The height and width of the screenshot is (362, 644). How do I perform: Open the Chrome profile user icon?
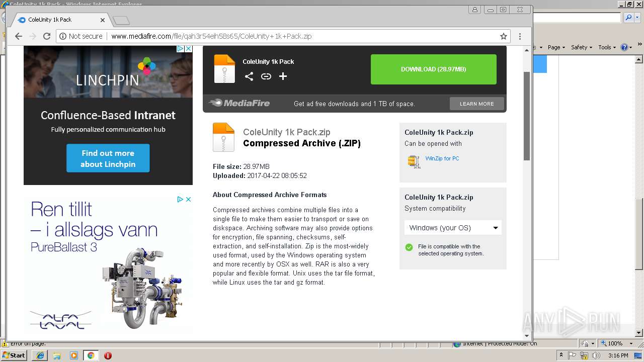tap(474, 10)
